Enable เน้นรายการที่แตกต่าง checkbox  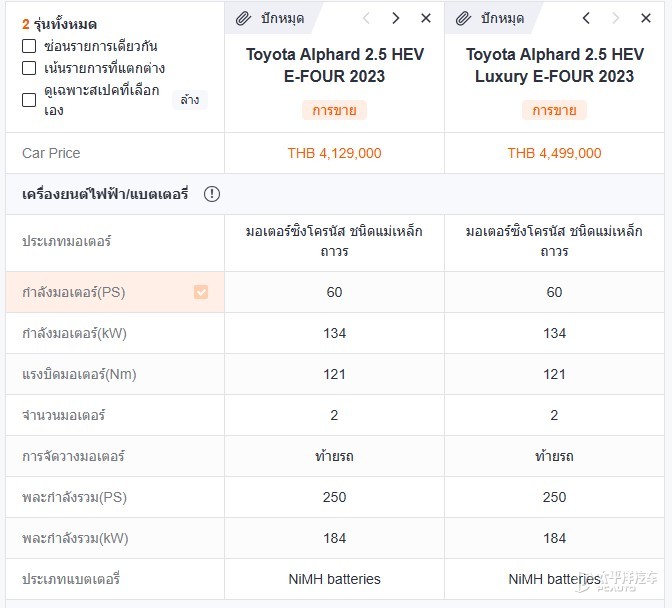[29, 68]
